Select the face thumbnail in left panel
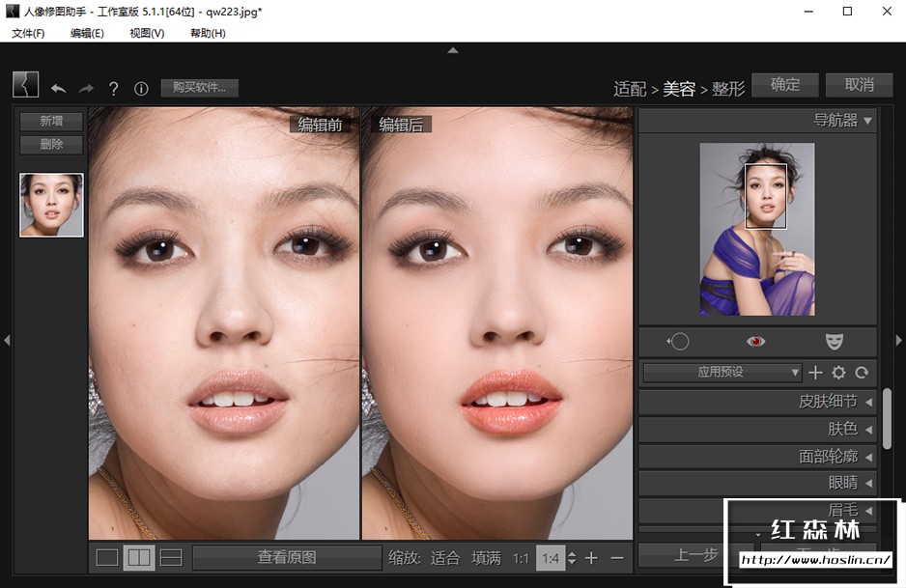The image size is (906, 588). click(x=51, y=205)
